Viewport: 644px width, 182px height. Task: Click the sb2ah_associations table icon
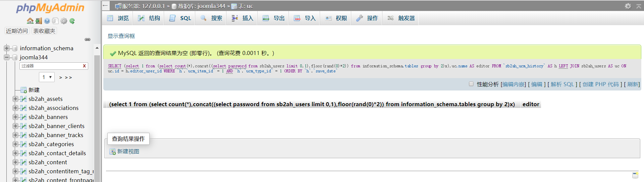[23, 108]
